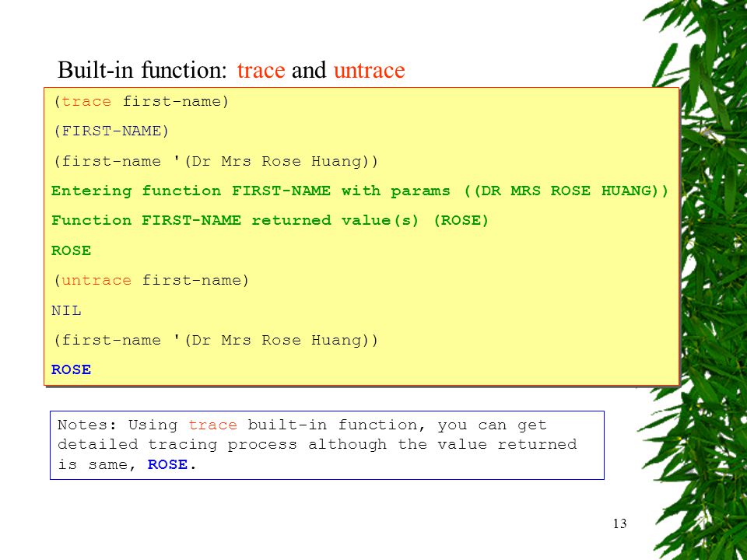
Task: Click the output line '(FIRST-NAME)'
Action: (x=111, y=131)
